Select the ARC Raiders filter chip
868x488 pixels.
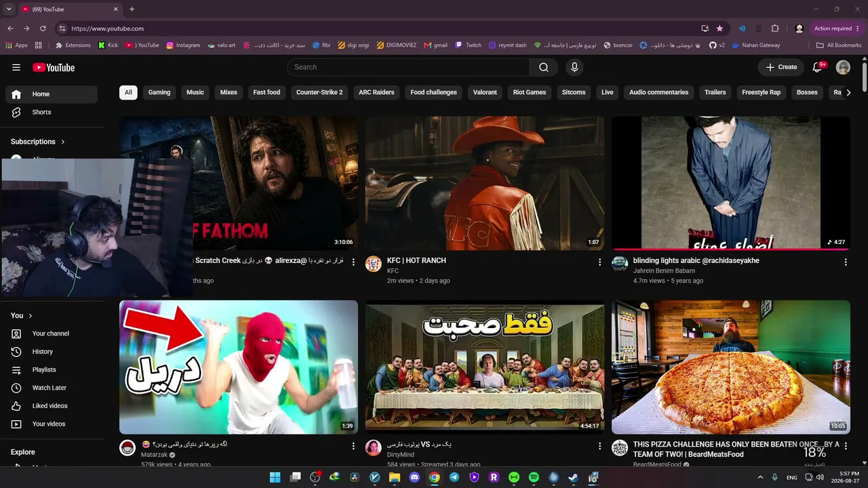[x=376, y=92]
